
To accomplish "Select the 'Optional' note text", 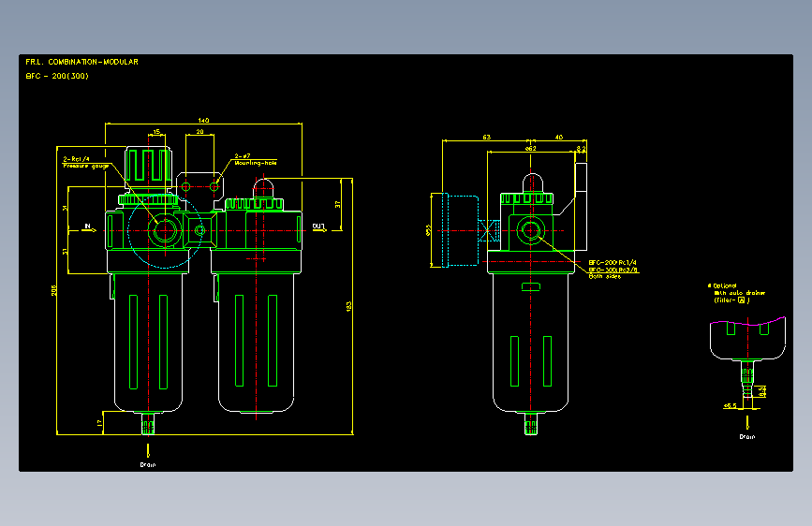I will (x=725, y=285).
